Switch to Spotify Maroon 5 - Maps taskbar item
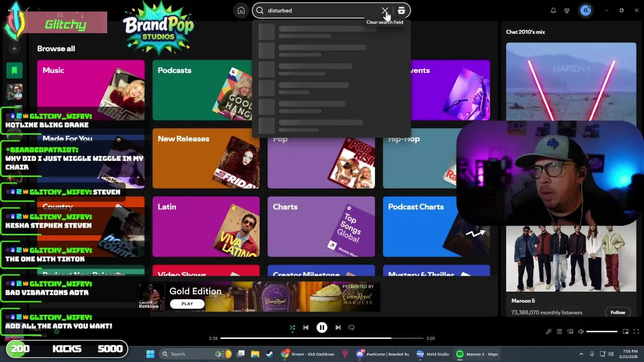 (x=476, y=354)
